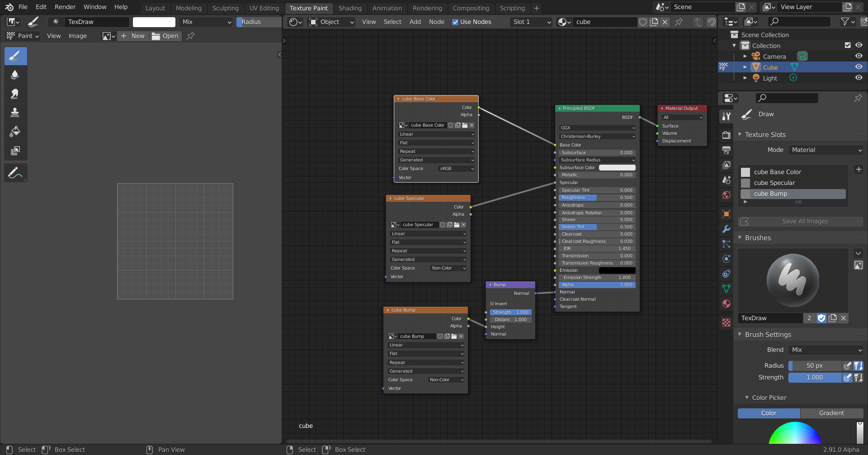Viewport: 868px width, 455px height.
Task: Disable the Use Nodes checkbox
Action: tap(455, 22)
